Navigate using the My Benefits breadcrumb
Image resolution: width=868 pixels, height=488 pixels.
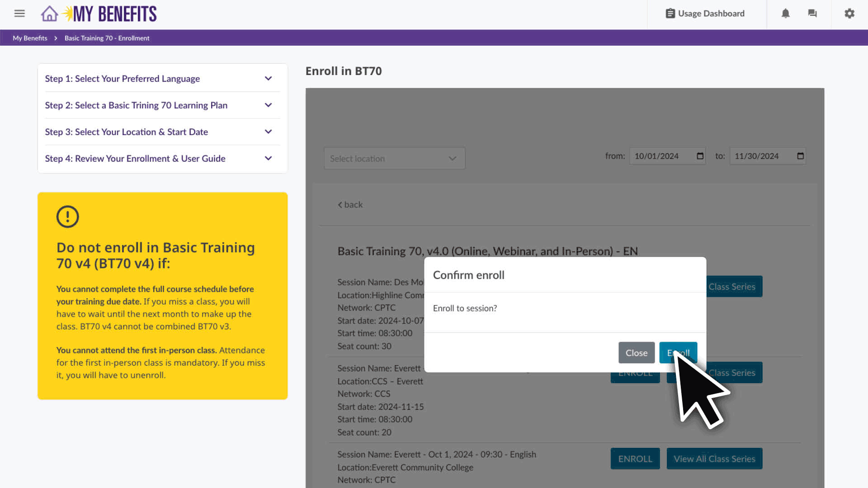pyautogui.click(x=29, y=38)
